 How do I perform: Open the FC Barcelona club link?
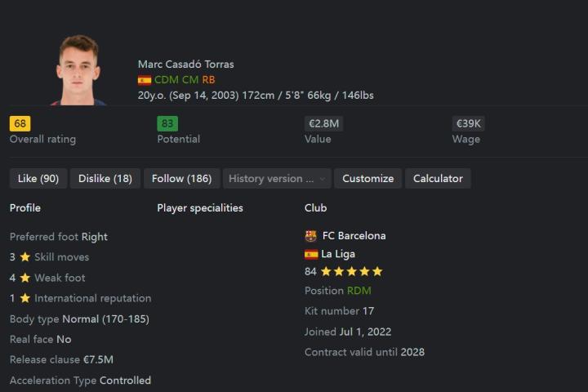[354, 236]
